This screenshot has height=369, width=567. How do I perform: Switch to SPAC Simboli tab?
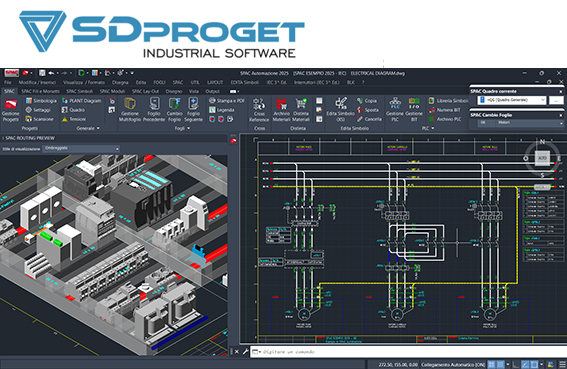point(80,91)
